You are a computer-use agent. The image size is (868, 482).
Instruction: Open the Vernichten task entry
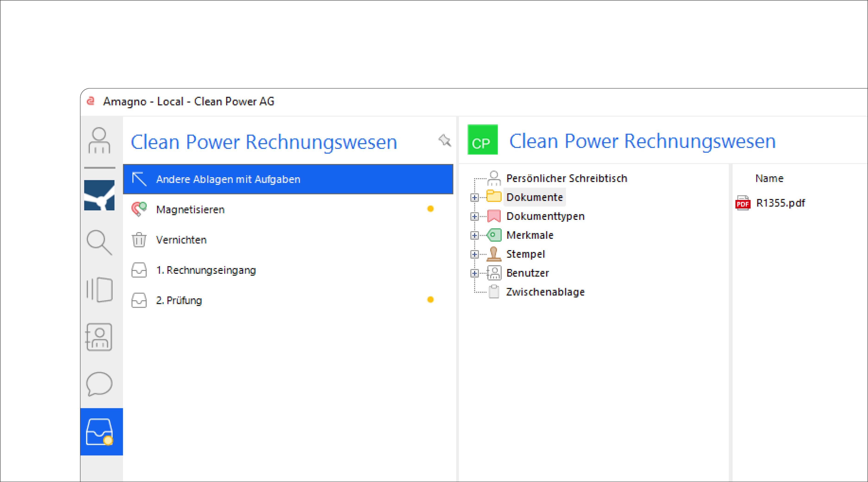[288, 239]
